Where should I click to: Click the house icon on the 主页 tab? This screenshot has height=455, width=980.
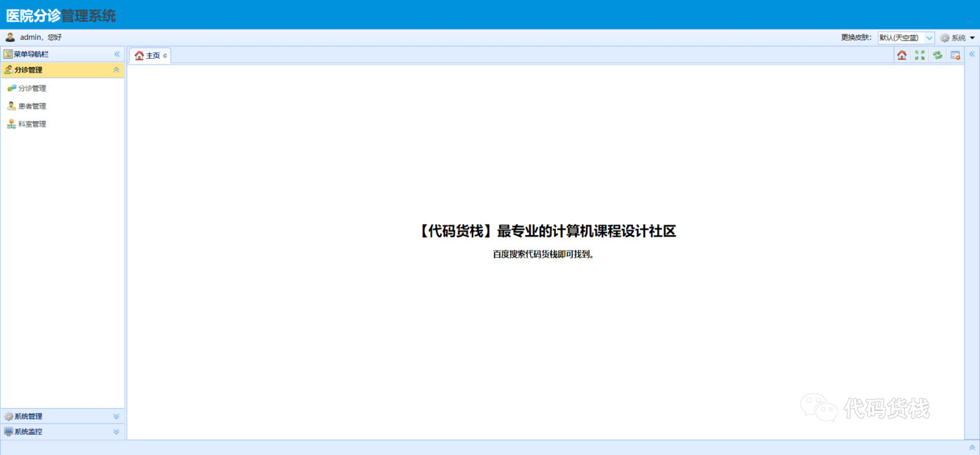(x=139, y=55)
